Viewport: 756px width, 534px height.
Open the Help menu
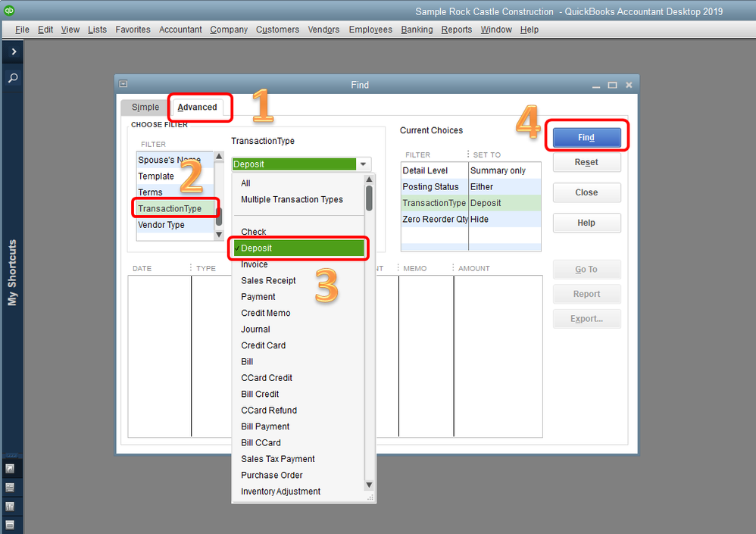click(x=530, y=30)
